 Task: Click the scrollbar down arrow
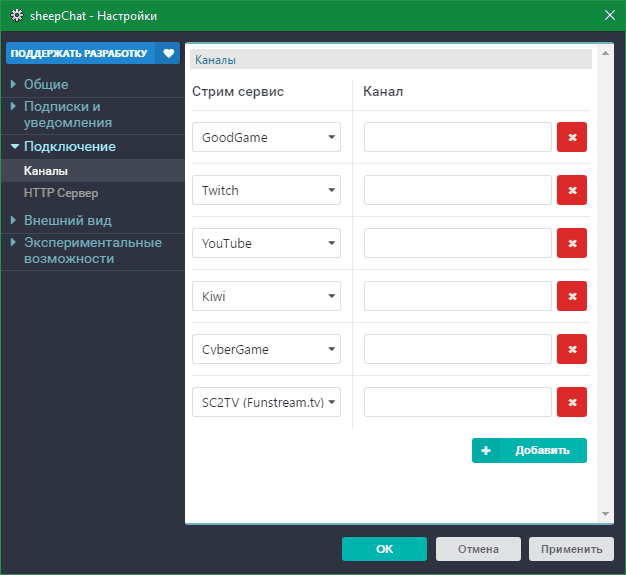[x=605, y=514]
